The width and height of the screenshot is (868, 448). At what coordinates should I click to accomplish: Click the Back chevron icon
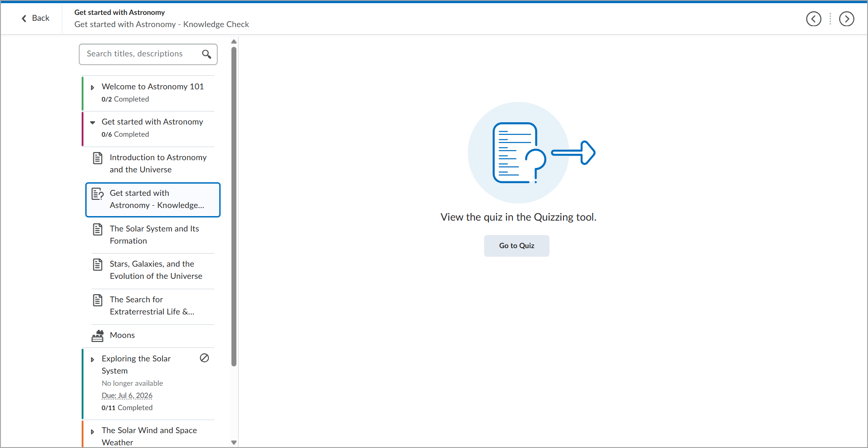24,18
